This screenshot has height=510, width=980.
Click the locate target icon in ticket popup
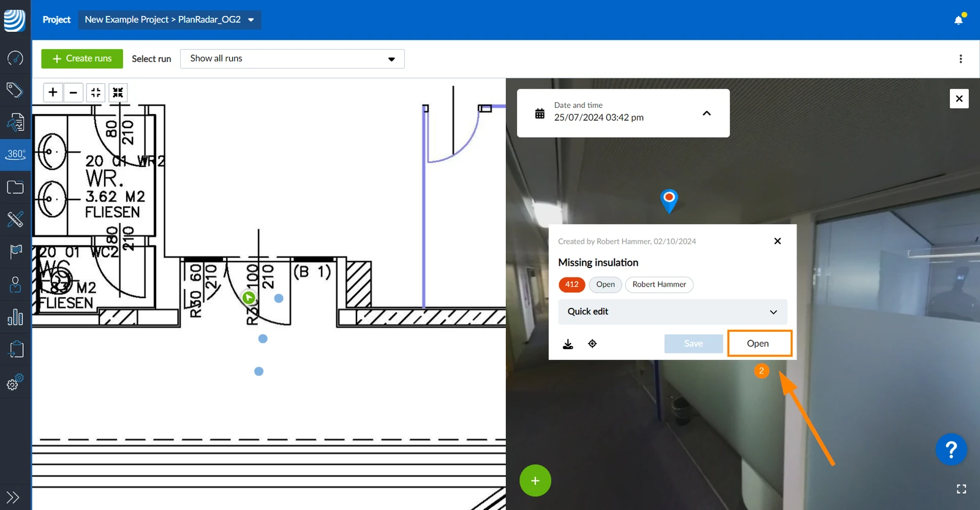(x=592, y=343)
